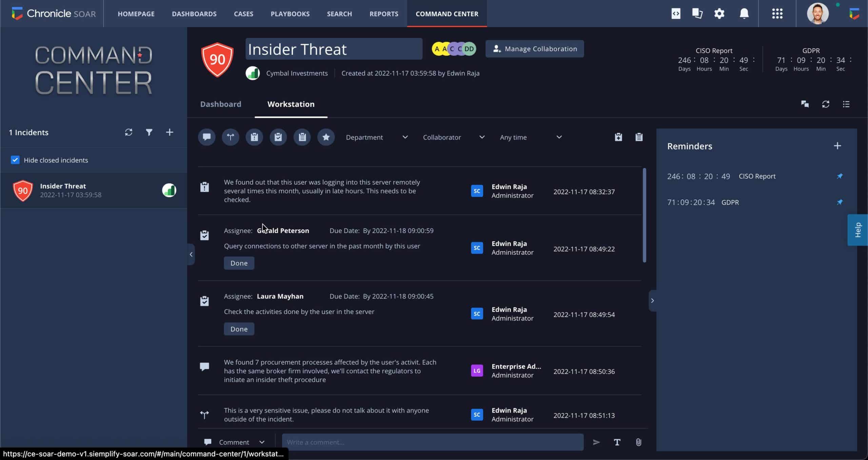
Task: Go to HOMEPAGE
Action: [136, 14]
